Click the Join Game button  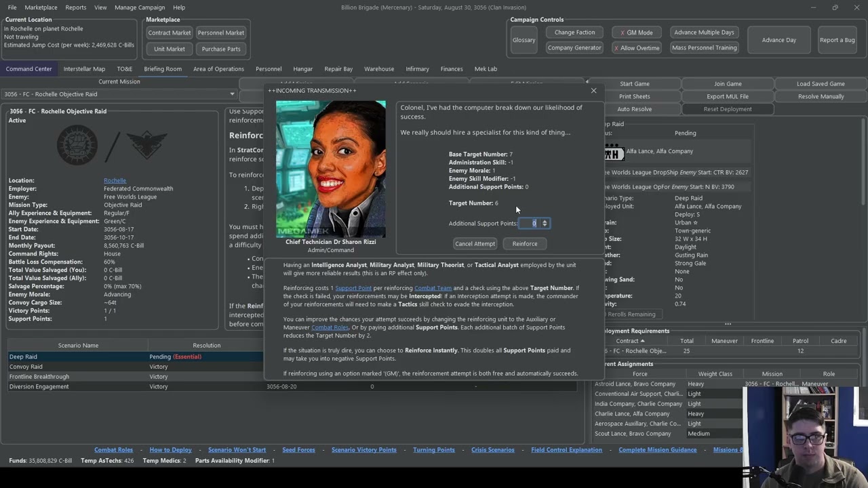[x=728, y=84]
